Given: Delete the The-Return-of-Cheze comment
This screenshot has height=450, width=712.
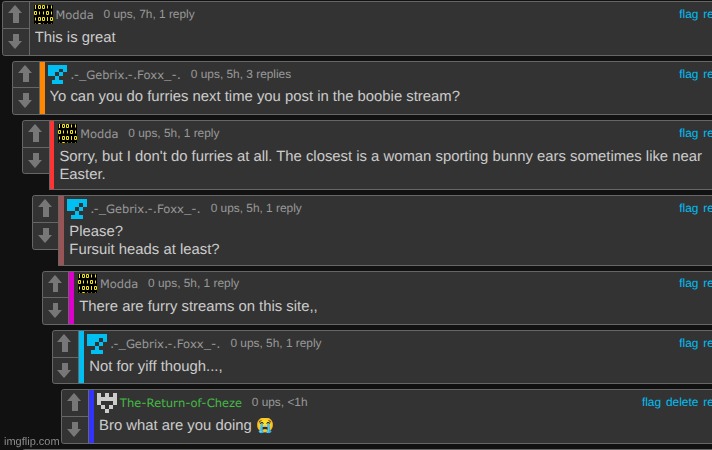Looking at the screenshot, I should (681, 402).
